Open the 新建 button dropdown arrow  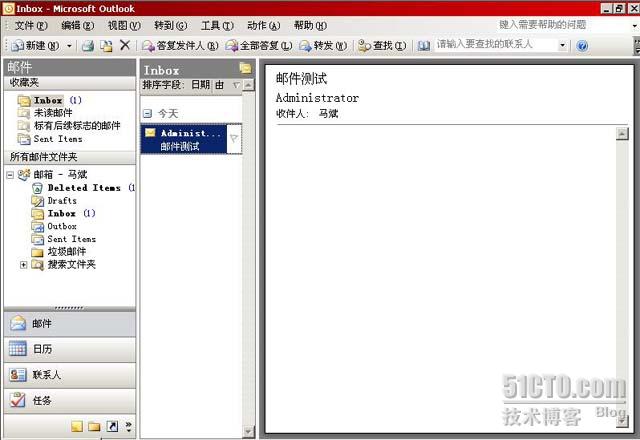click(x=69, y=45)
